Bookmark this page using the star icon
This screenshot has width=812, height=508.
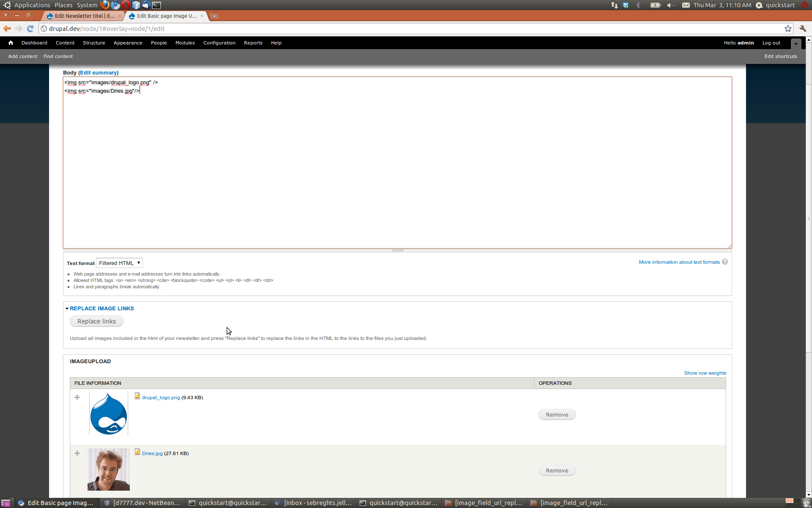click(788, 28)
